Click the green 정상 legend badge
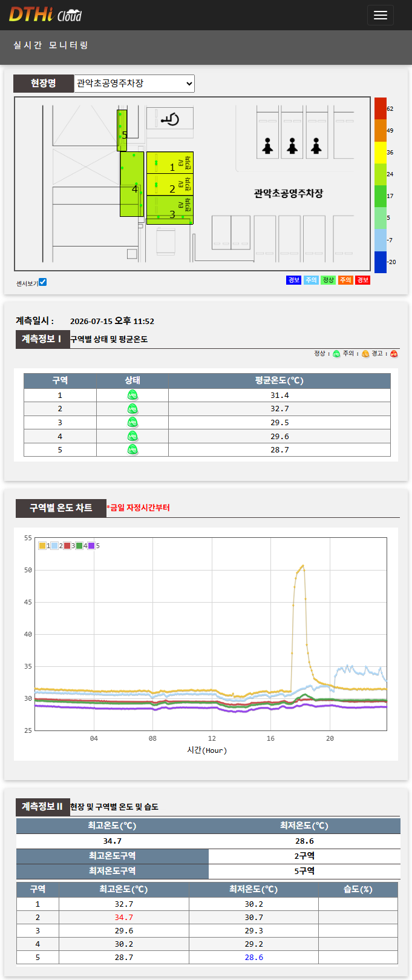 [x=328, y=280]
